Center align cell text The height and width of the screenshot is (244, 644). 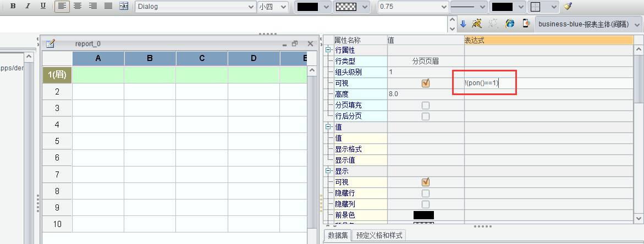[77, 6]
